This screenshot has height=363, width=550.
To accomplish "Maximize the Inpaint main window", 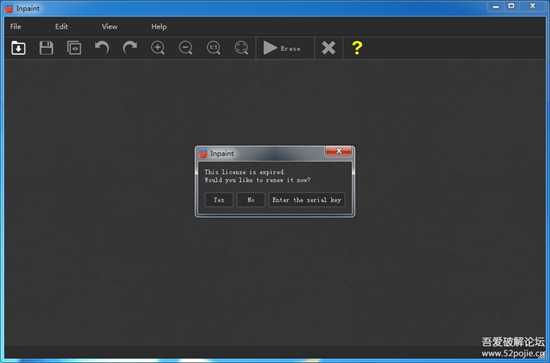I will pos(512,6).
